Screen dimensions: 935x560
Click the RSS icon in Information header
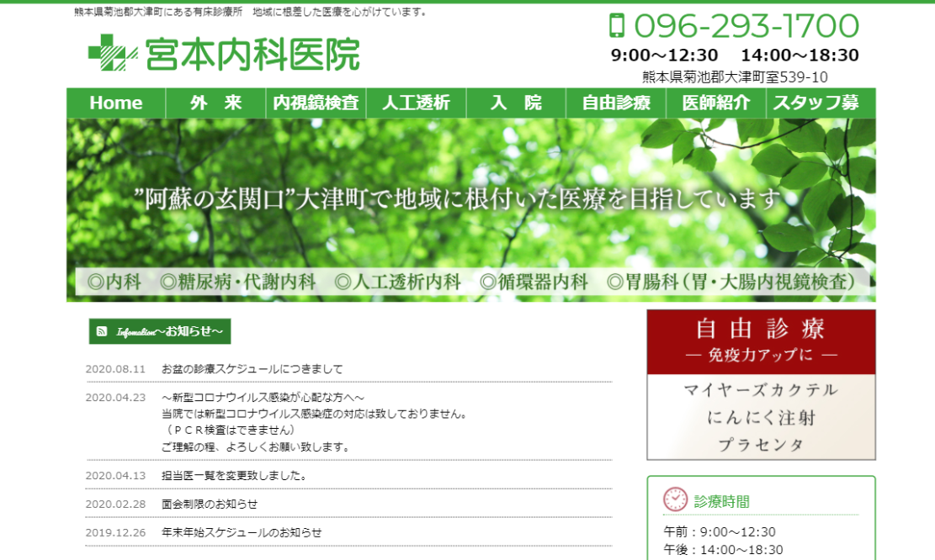pyautogui.click(x=102, y=331)
